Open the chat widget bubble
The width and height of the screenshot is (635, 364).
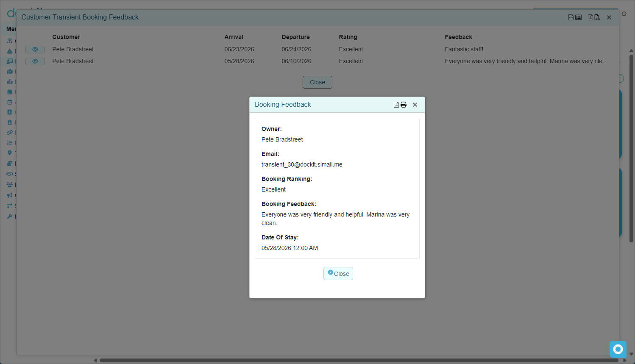click(x=618, y=349)
